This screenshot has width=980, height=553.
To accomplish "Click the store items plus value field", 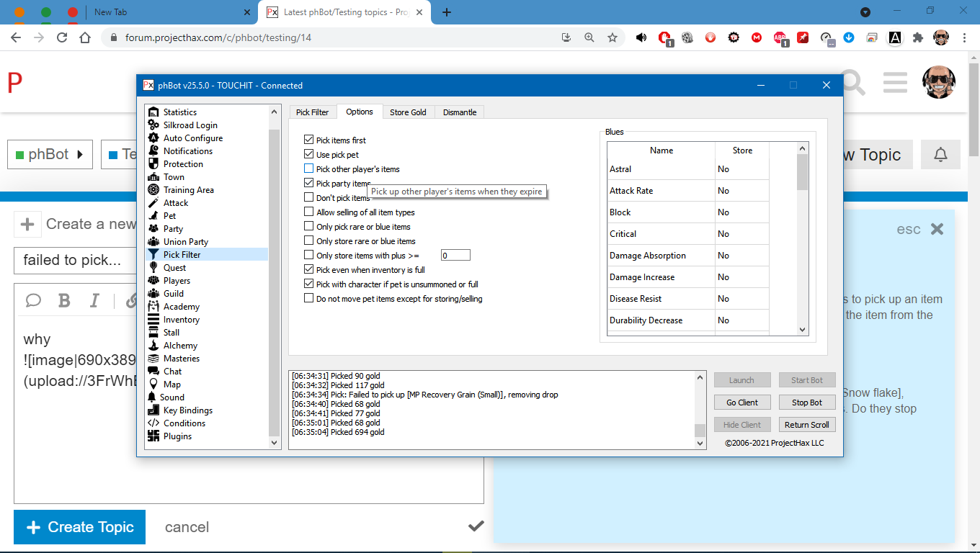I will point(455,256).
